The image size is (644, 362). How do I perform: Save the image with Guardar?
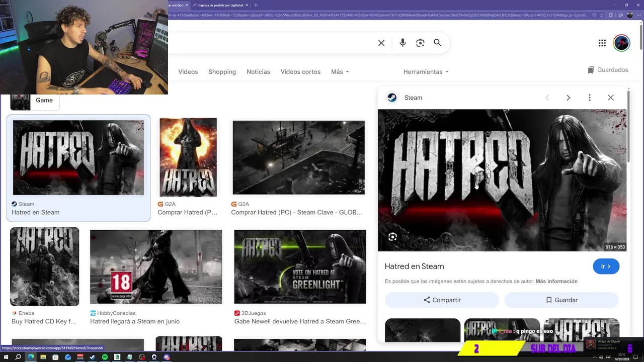561,300
